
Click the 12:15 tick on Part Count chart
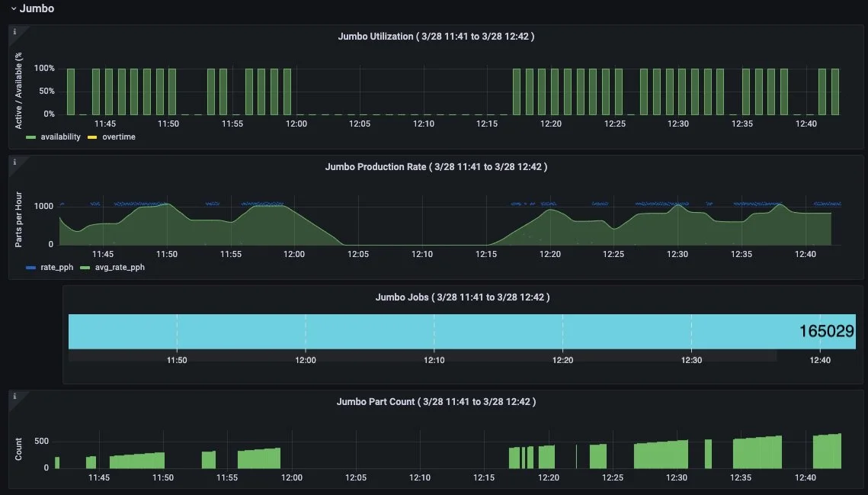coord(484,477)
